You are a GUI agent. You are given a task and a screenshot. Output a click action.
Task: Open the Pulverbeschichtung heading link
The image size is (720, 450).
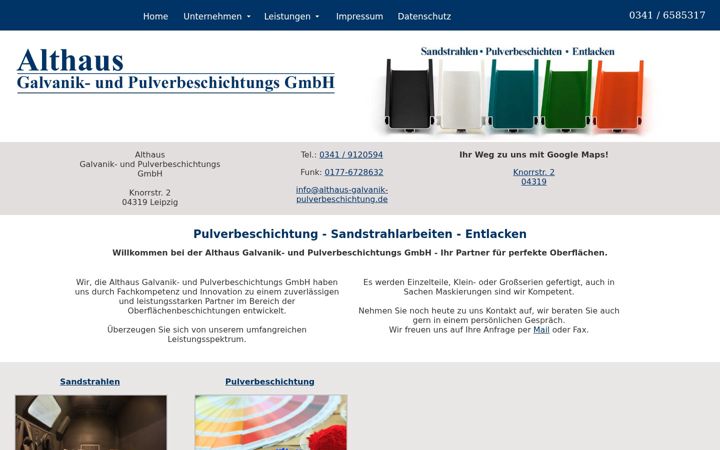tap(270, 382)
